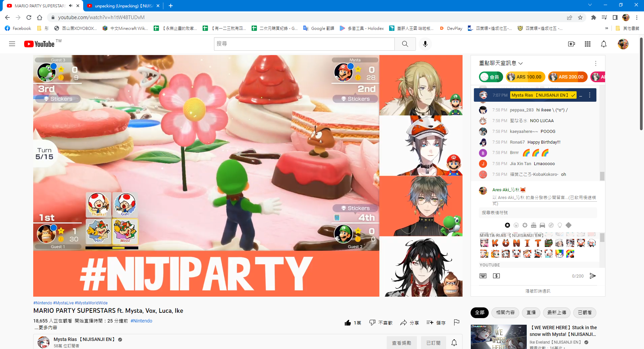
Task: Toggle channel notification bell beside subscribe
Action: click(454, 343)
